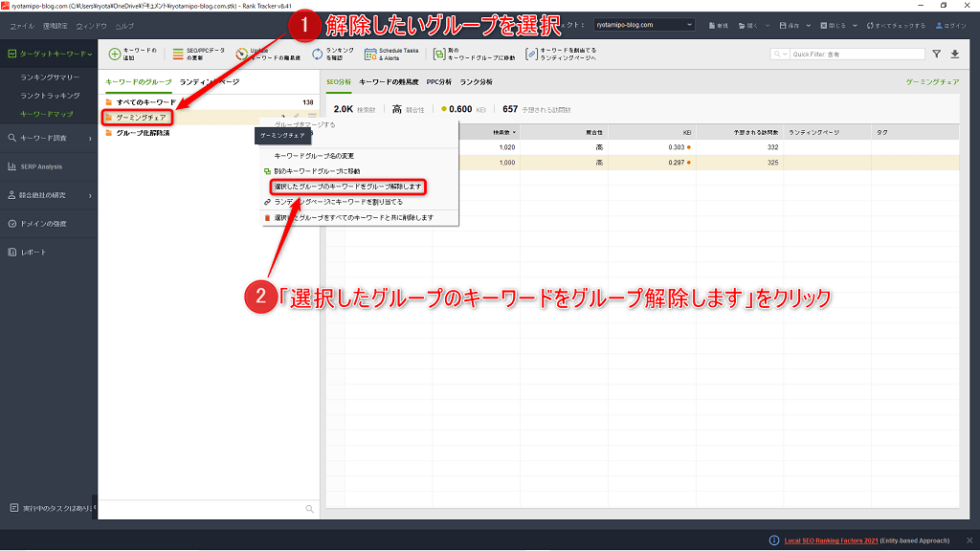
Task: Click the move to another keyword group icon
Action: tap(438, 55)
